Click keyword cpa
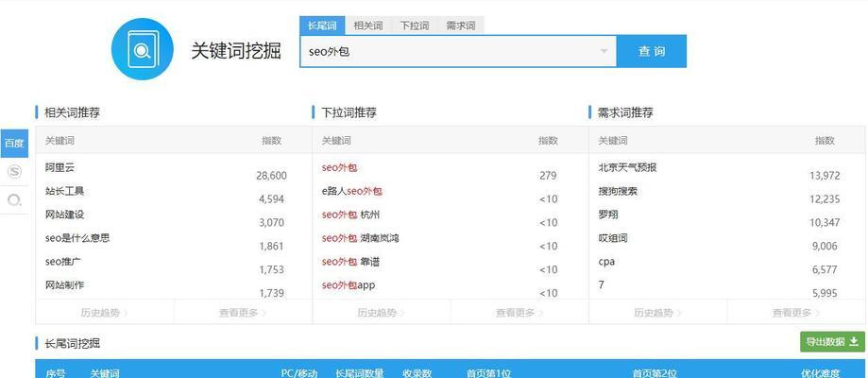 point(606,262)
